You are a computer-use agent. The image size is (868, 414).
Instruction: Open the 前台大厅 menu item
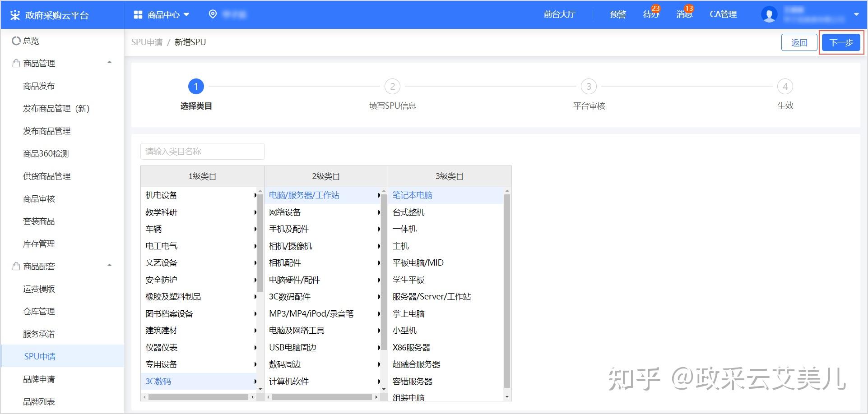[x=559, y=14]
